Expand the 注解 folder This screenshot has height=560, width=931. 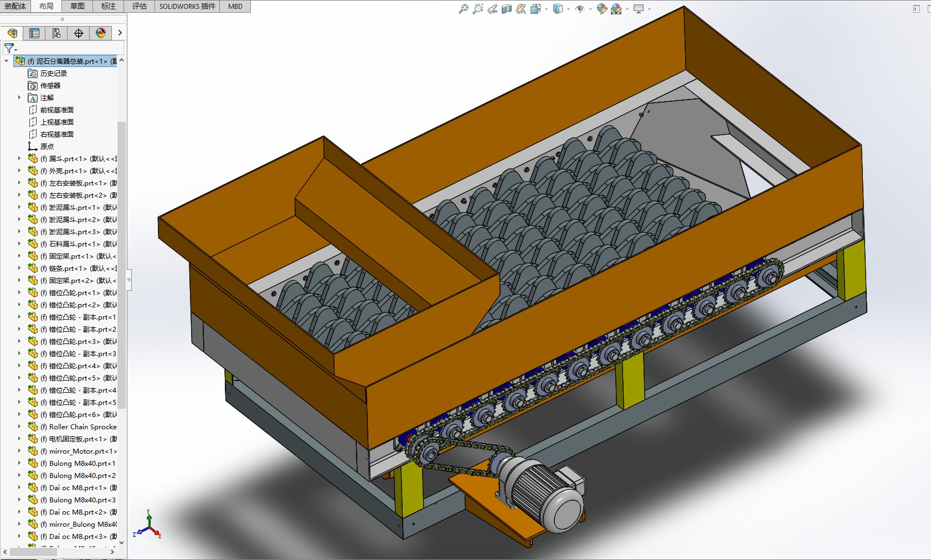[x=19, y=97]
